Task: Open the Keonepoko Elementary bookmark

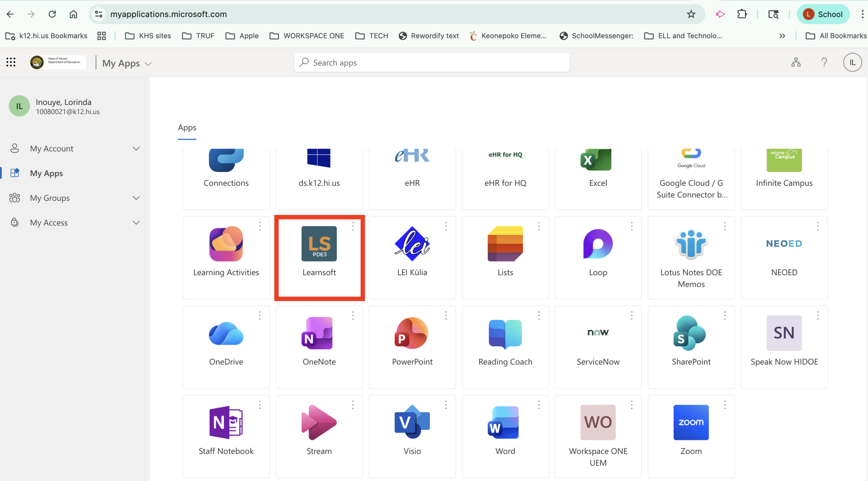Action: [x=508, y=36]
